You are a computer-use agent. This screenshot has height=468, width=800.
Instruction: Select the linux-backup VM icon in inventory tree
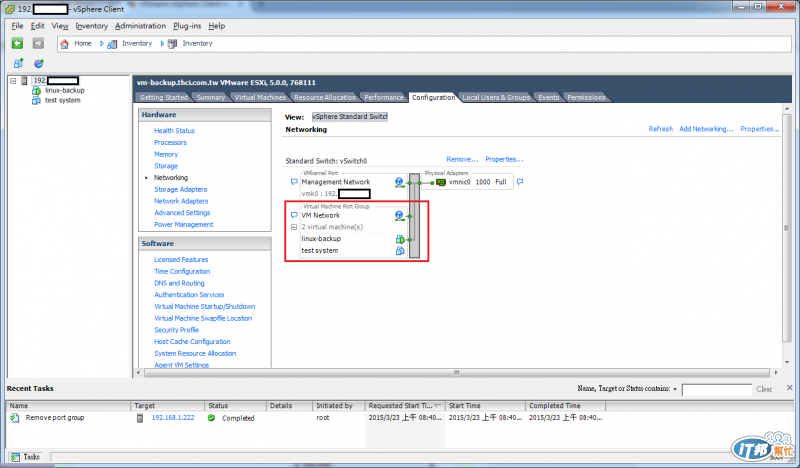click(36, 90)
